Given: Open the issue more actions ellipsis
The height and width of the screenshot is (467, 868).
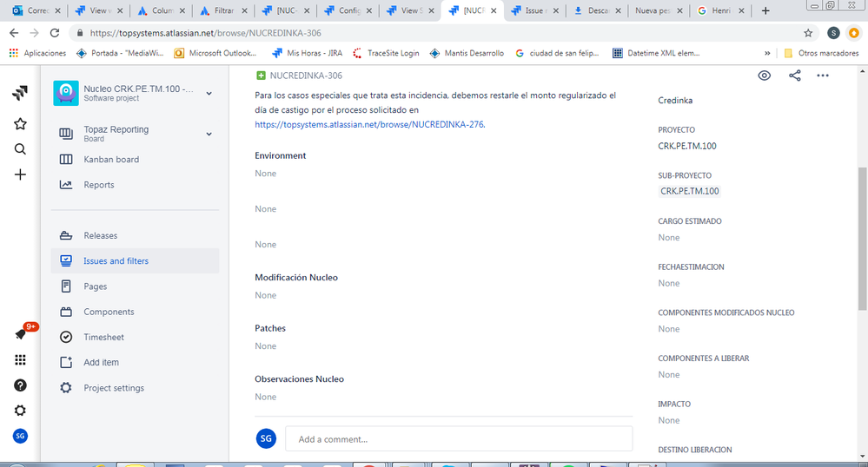Looking at the screenshot, I should 823,76.
